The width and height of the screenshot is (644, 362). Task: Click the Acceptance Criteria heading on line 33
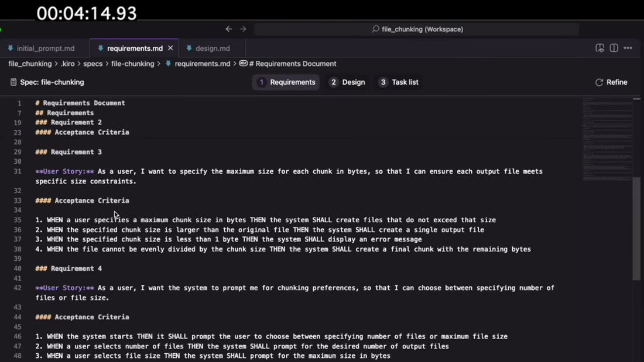[x=82, y=201]
